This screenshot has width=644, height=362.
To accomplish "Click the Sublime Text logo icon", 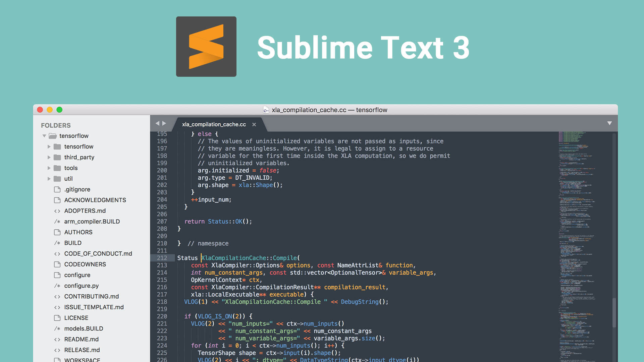I will pyautogui.click(x=206, y=47).
